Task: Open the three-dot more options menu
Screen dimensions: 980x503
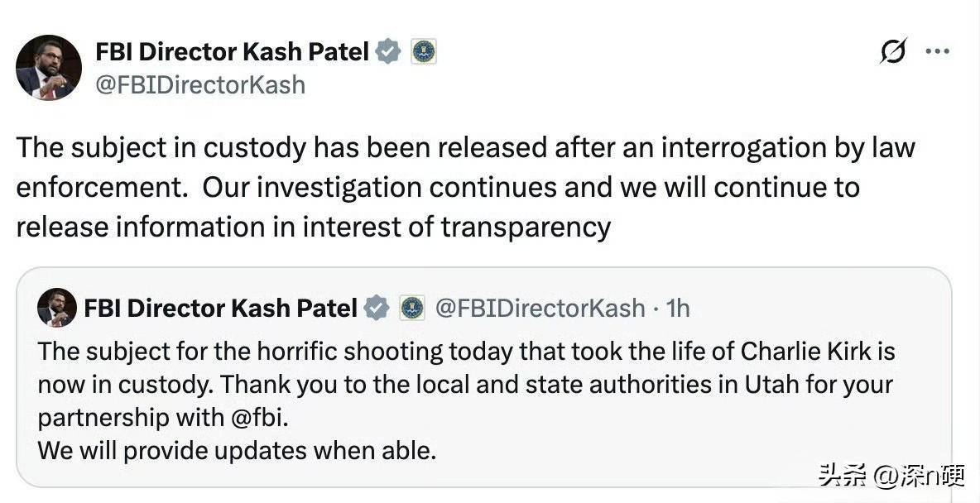Action: pyautogui.click(x=938, y=52)
